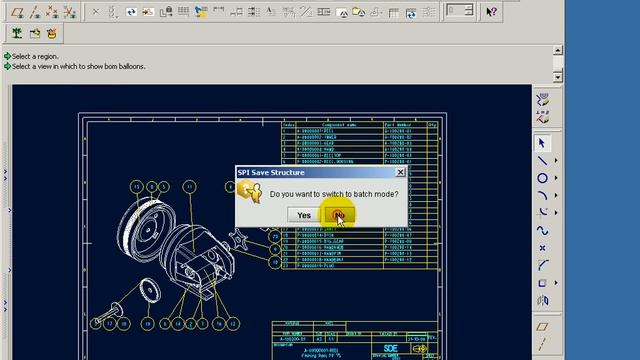Expand the line tool flyout arrow
The width and height of the screenshot is (640, 360).
[x=556, y=161]
